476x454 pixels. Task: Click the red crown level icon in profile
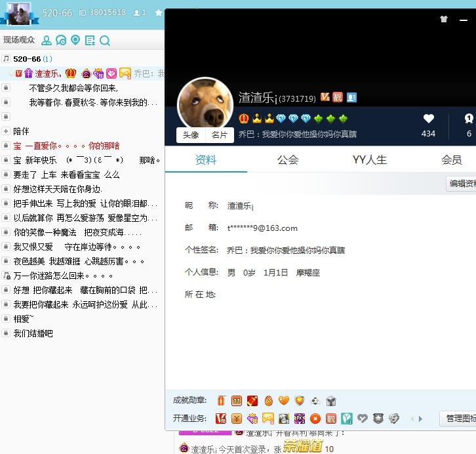click(243, 118)
